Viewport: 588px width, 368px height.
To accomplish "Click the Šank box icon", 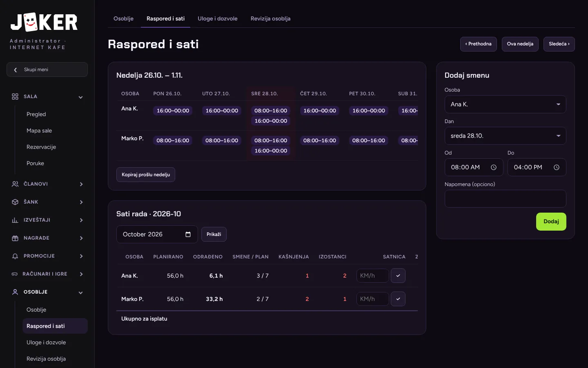I will 15,202.
